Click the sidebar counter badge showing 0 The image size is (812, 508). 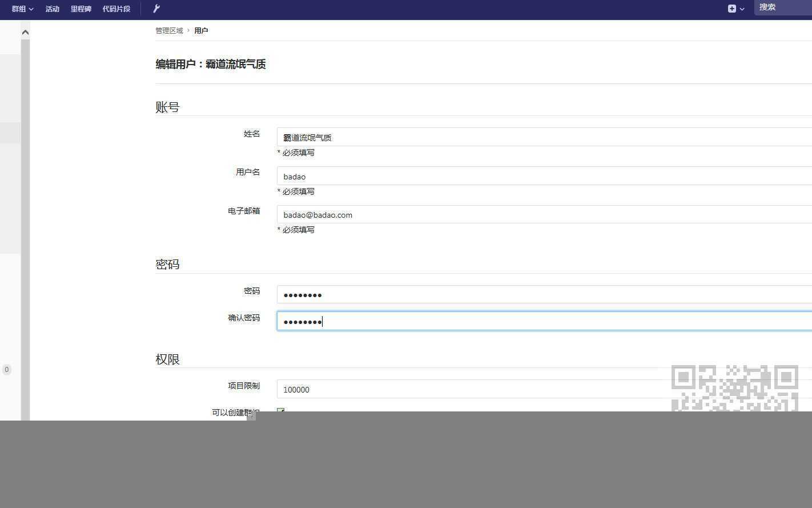click(7, 370)
